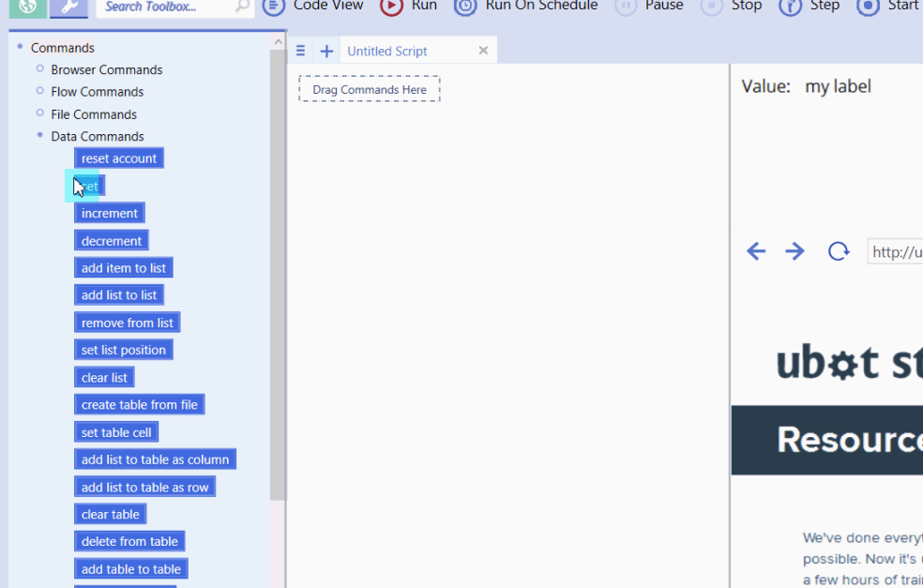Select the clear table command
Screen dimensions: 923x588
[110, 514]
